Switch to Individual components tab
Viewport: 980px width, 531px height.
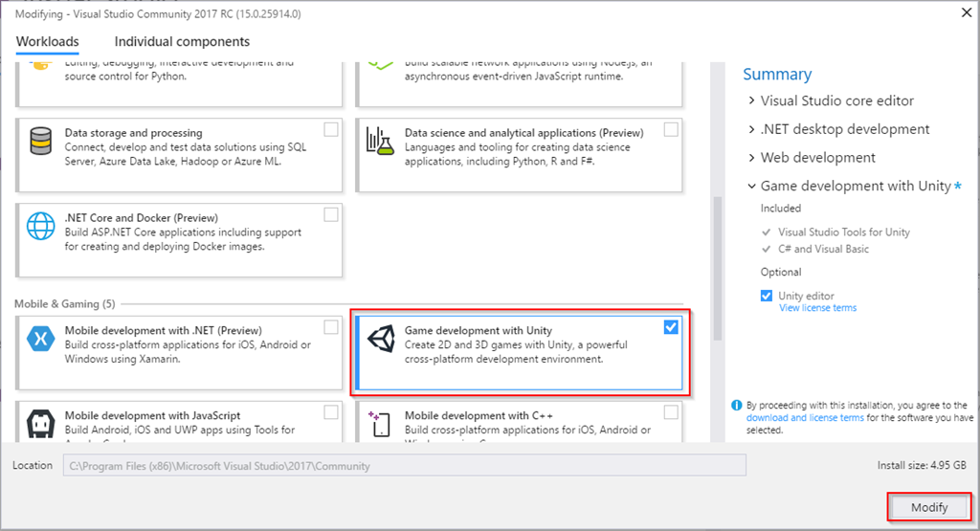click(x=182, y=42)
